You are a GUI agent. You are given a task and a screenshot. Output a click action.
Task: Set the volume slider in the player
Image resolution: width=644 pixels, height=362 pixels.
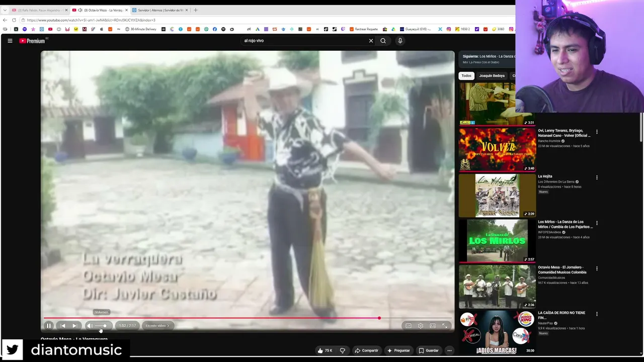101,326
